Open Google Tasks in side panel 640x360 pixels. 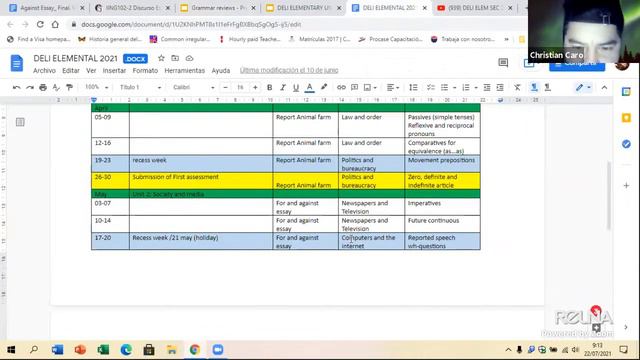[x=626, y=144]
